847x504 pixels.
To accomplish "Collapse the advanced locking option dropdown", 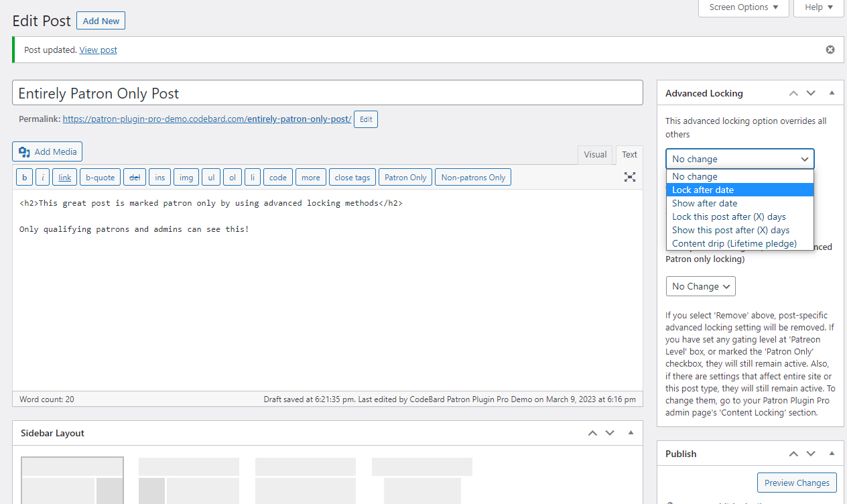I will pyautogui.click(x=740, y=159).
